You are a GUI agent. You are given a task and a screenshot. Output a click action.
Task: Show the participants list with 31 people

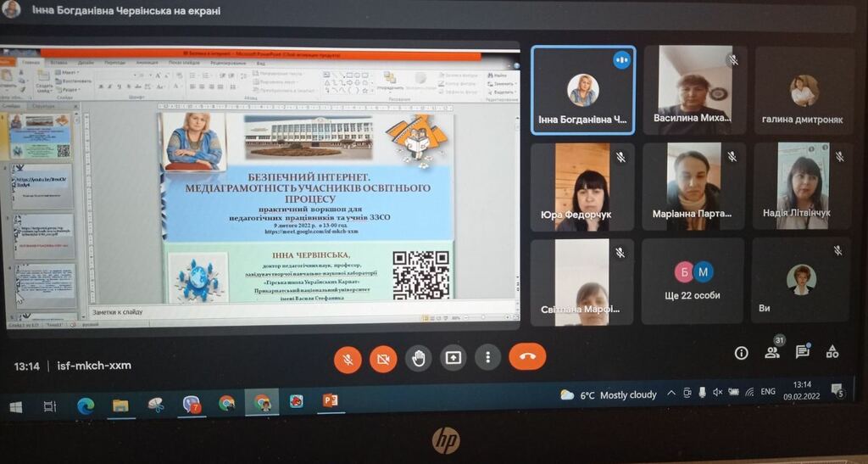(772, 351)
